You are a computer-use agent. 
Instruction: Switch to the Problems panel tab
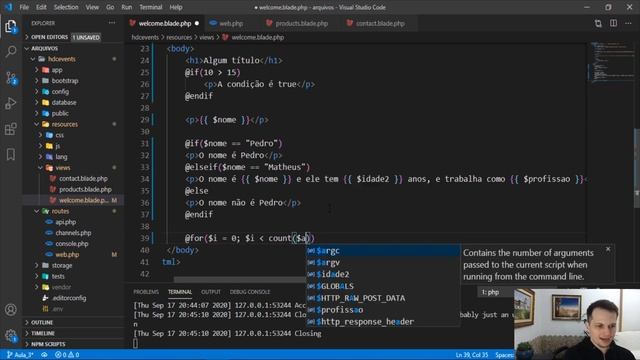(146, 292)
